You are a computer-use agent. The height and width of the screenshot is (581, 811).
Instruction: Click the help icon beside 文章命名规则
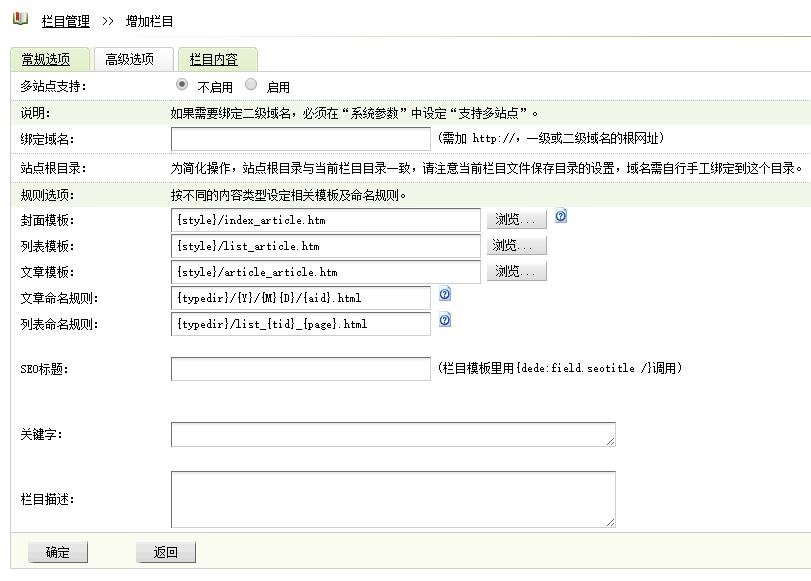pos(443,294)
